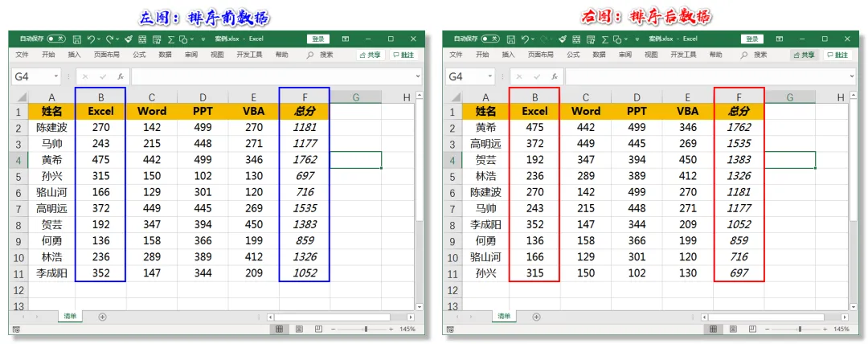Open ribbon display options icon in left window
This screenshot has height=344, width=868.
346,39
